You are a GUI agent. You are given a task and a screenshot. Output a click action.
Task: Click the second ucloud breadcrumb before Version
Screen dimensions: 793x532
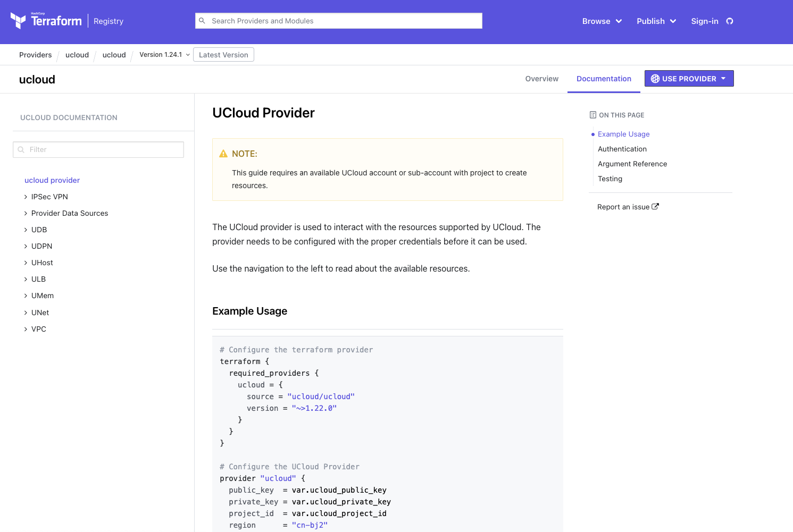(114, 55)
